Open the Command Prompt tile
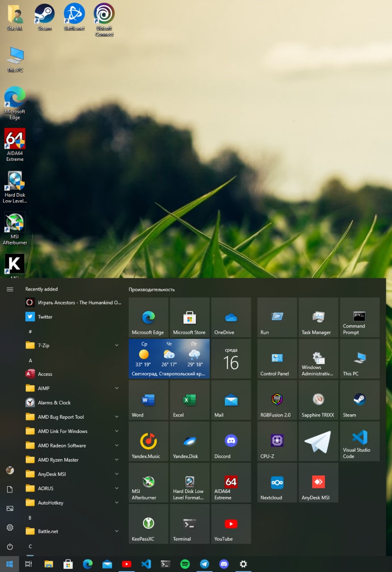Viewport: 392px width, 572px height. point(359,317)
